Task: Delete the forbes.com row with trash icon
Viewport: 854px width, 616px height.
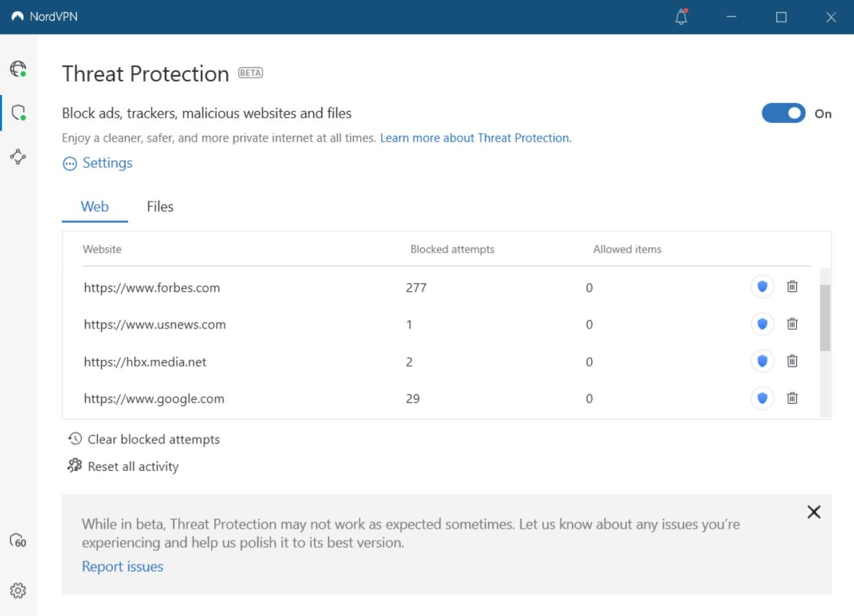Action: pos(792,287)
